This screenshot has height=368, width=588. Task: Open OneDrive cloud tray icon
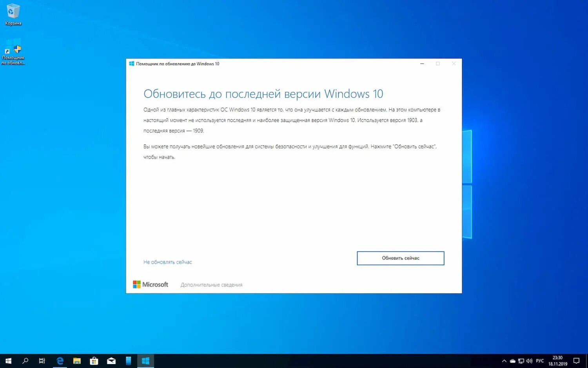coord(512,361)
